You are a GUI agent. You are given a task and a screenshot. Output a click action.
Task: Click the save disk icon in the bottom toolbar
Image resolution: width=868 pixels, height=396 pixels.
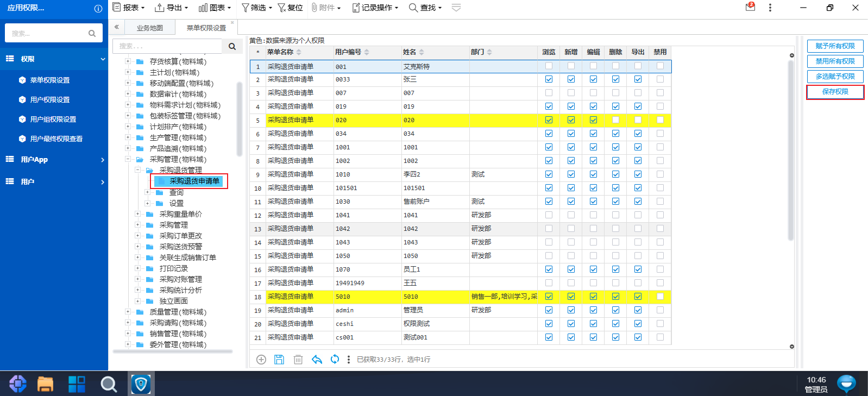pos(279,360)
